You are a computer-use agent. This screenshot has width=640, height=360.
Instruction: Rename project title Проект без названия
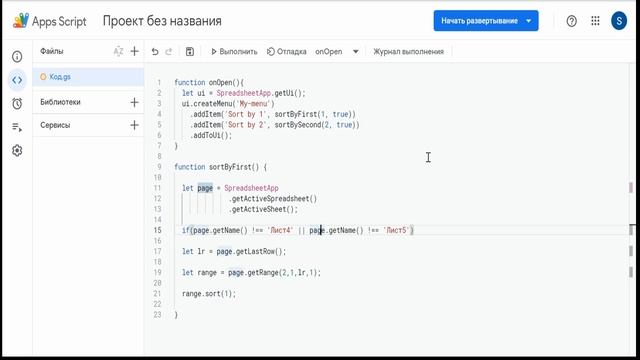(x=162, y=21)
